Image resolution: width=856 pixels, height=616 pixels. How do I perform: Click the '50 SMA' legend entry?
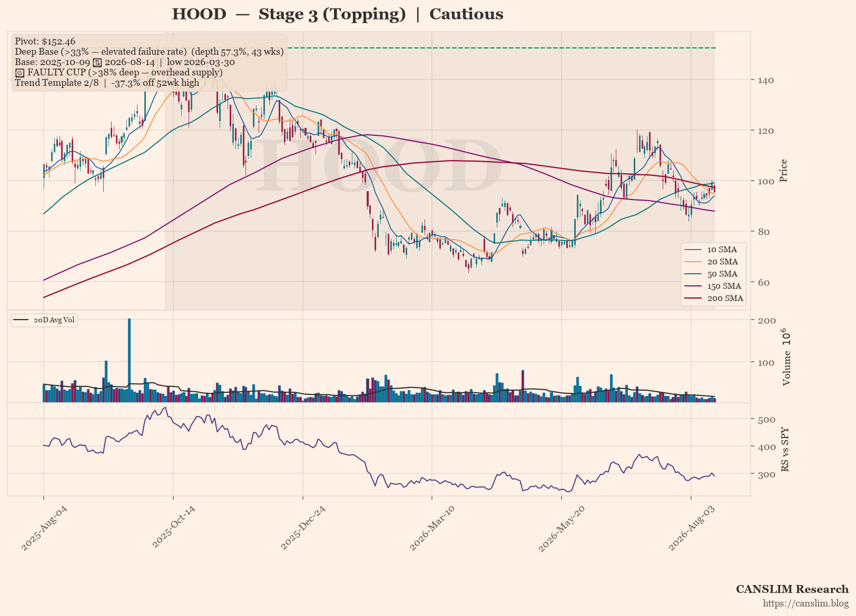click(713, 274)
